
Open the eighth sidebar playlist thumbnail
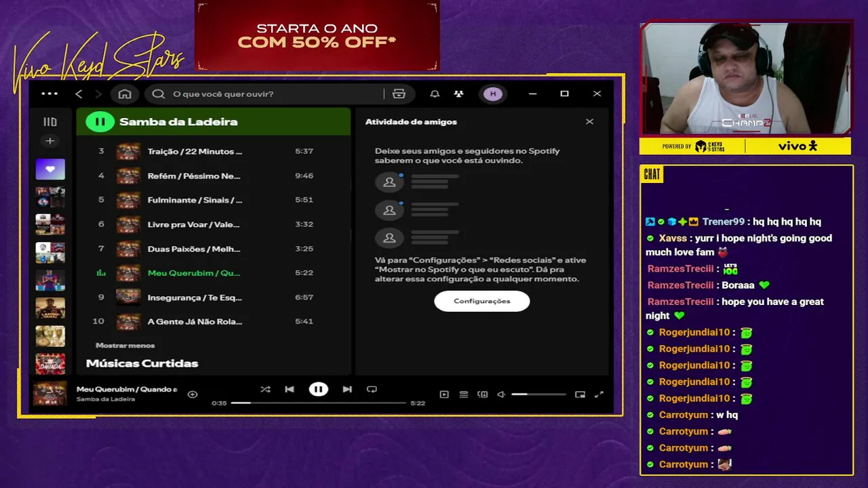click(x=50, y=364)
